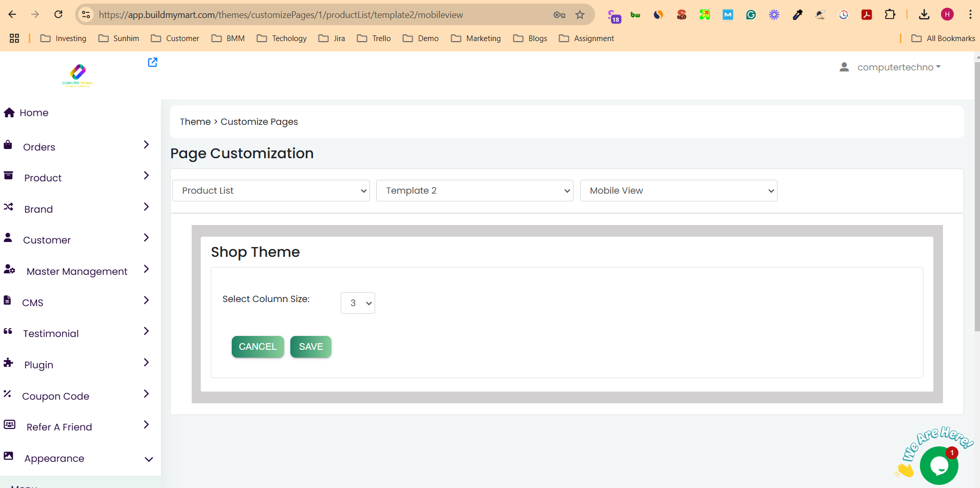Open the computertechno account dropdown

point(899,67)
